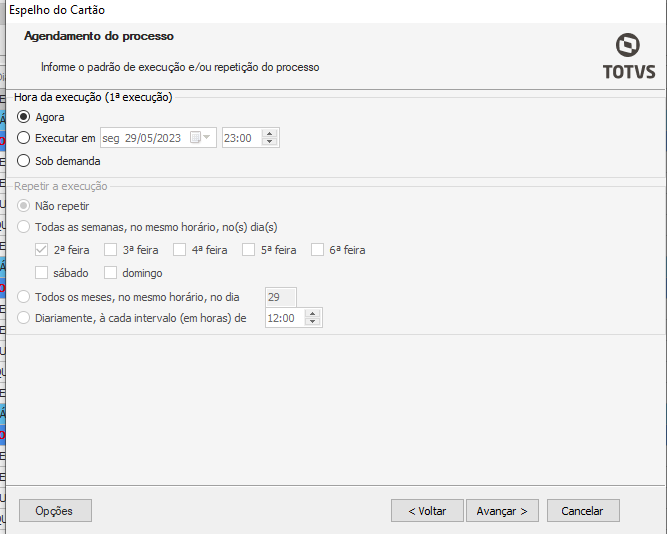
Task: Select the Agora radio button
Action: pos(24,117)
